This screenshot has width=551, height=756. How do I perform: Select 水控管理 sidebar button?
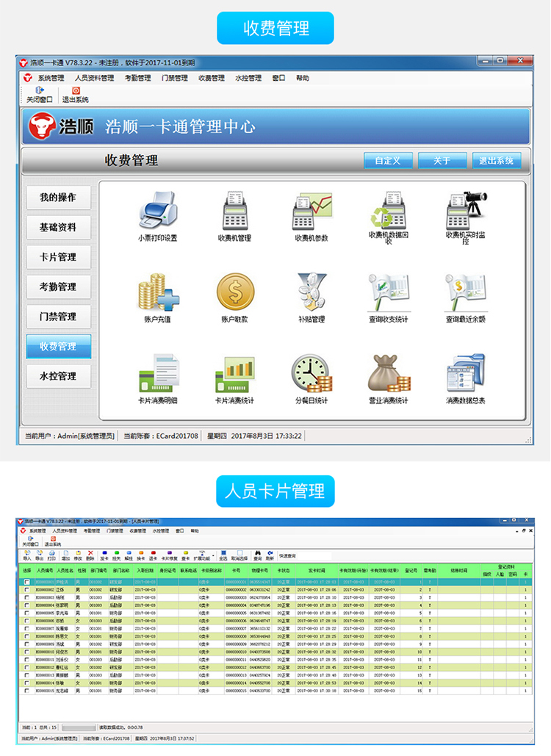coord(58,376)
